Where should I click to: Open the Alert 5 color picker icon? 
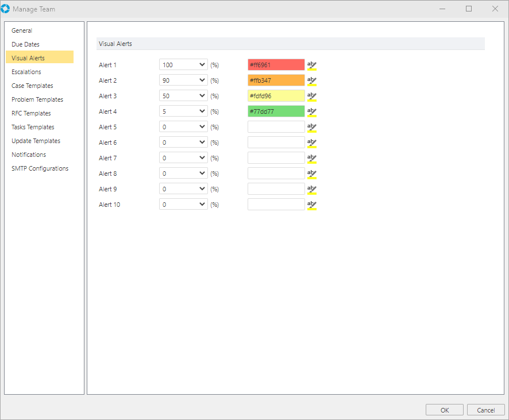(312, 127)
